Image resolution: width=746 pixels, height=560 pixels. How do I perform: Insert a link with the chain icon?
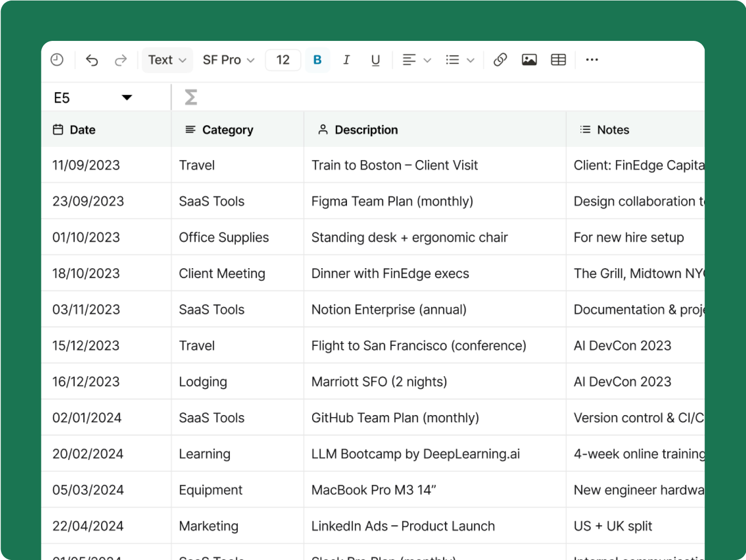[x=500, y=60]
